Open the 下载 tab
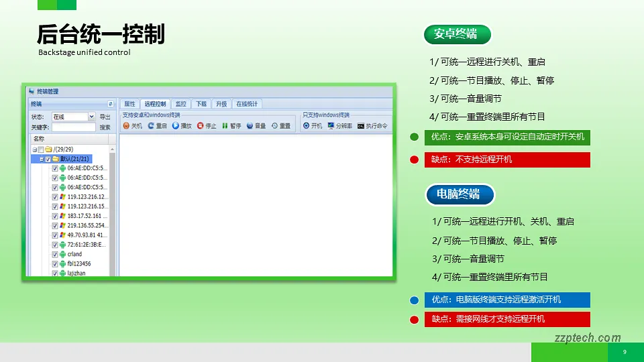The width and height of the screenshot is (644, 362). (201, 104)
